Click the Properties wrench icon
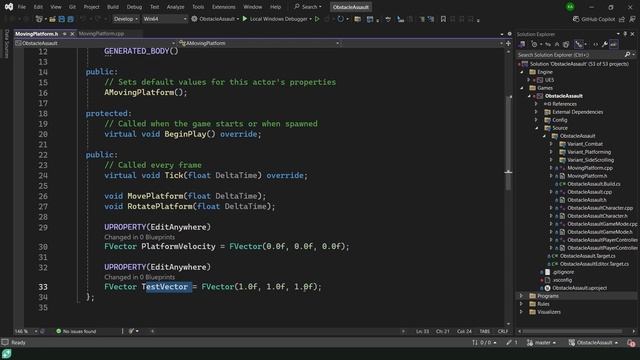 pos(604,44)
